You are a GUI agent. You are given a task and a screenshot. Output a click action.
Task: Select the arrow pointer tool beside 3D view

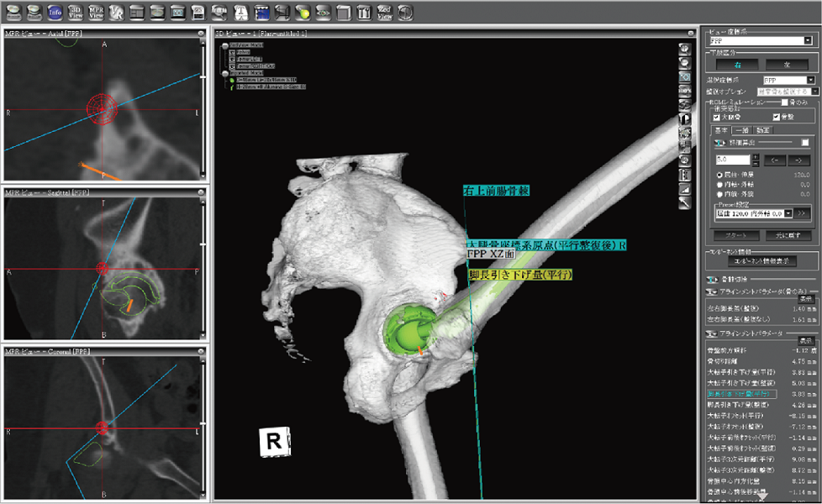685,202
